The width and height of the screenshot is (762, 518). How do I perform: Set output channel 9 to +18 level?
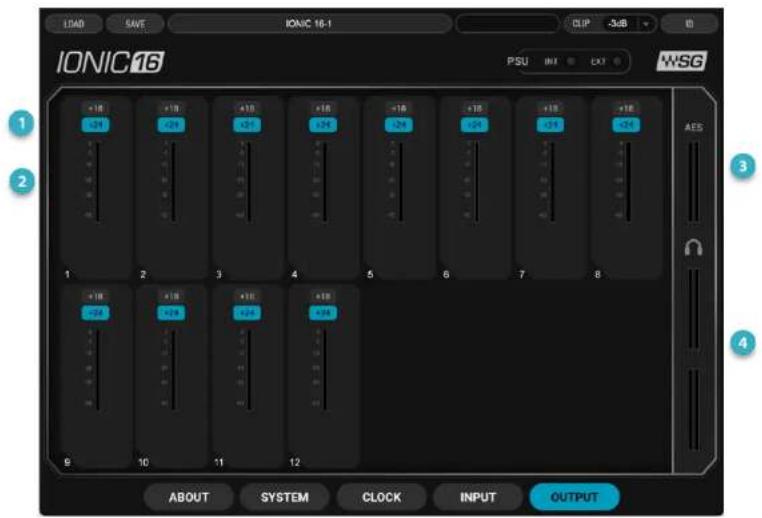(x=96, y=296)
